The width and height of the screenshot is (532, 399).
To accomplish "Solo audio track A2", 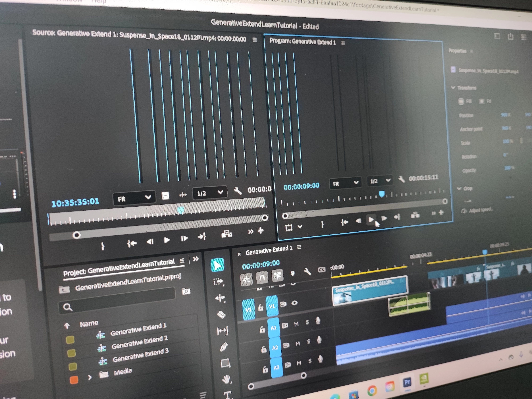I will (309, 342).
